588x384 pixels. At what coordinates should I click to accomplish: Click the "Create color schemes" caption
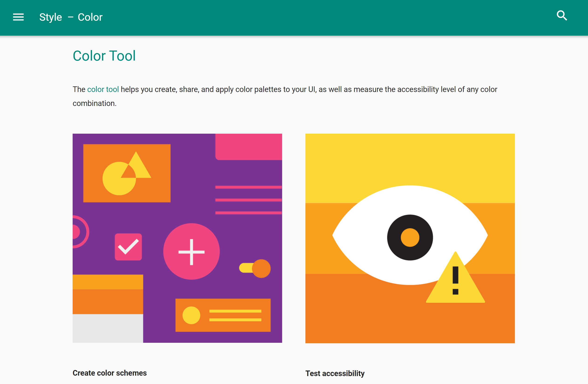(x=110, y=373)
